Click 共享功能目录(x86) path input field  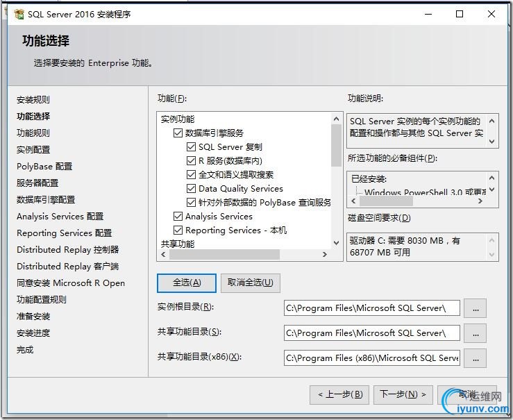[x=372, y=358]
